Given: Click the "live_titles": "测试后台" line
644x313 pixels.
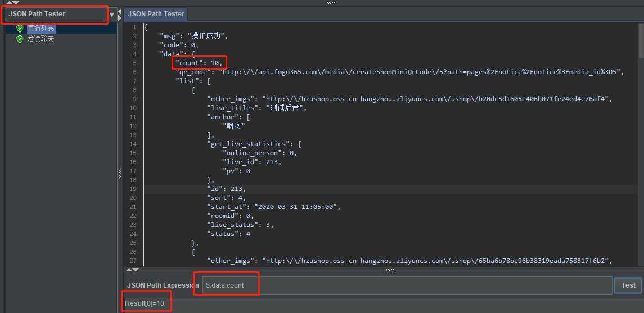Looking at the screenshot, I should [x=256, y=108].
